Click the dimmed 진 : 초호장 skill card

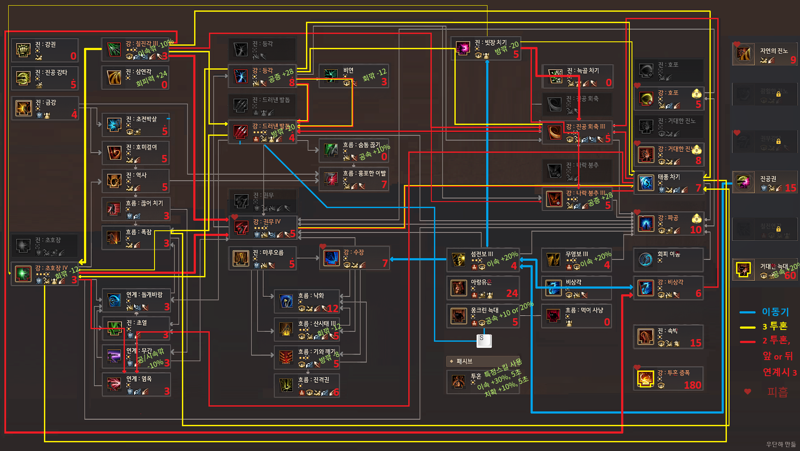pyautogui.click(x=45, y=245)
